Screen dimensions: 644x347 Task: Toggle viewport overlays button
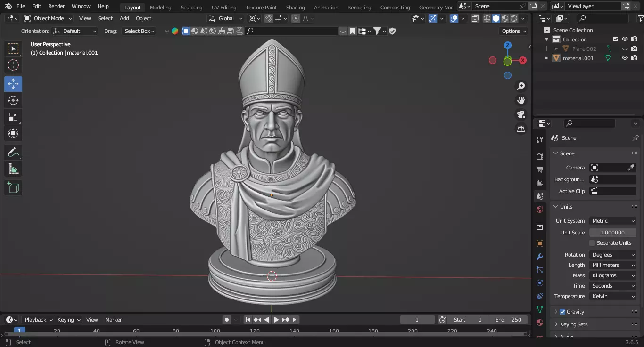point(454,18)
